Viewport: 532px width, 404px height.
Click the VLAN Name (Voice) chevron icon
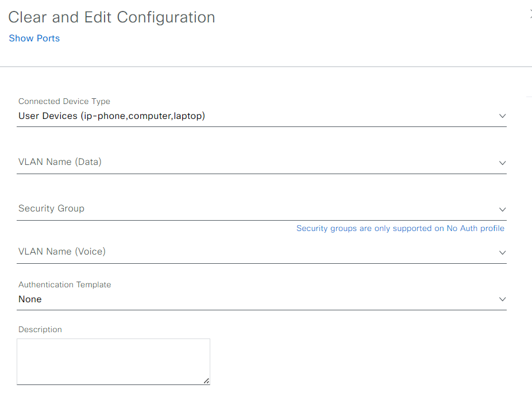pos(503,252)
